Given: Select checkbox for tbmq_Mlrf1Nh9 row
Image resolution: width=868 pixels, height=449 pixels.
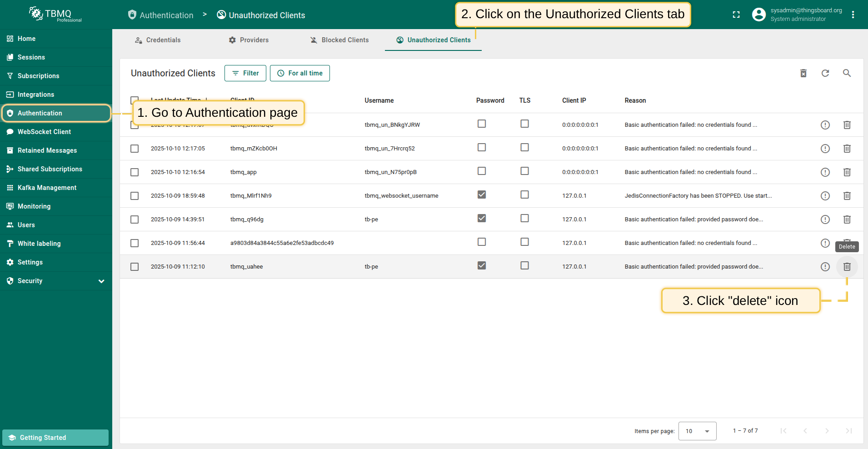Looking at the screenshot, I should 135,196.
